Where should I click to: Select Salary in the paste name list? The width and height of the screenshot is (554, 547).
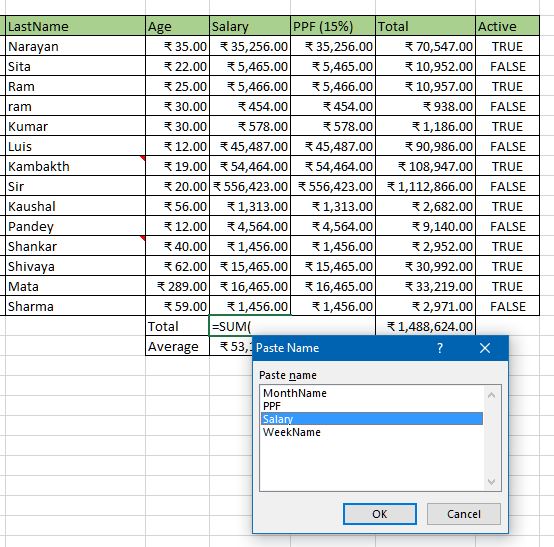coord(372,419)
